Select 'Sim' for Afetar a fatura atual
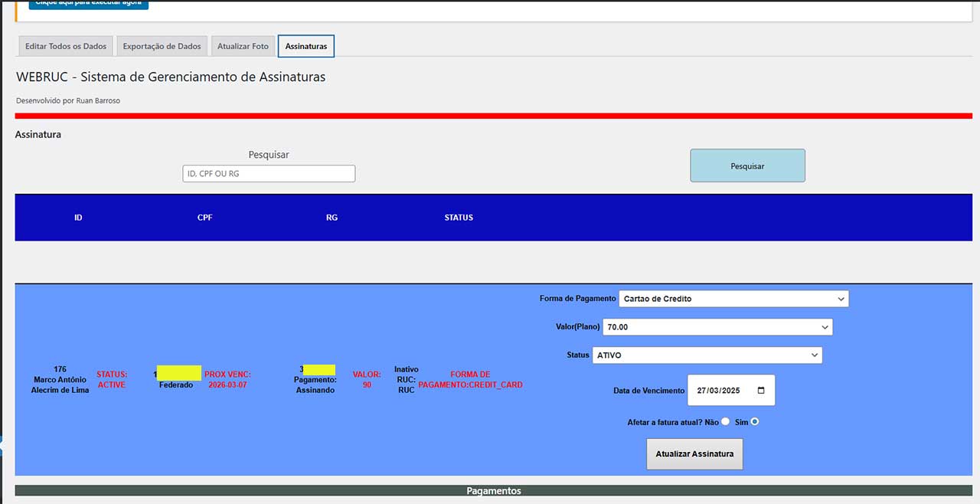 755,422
